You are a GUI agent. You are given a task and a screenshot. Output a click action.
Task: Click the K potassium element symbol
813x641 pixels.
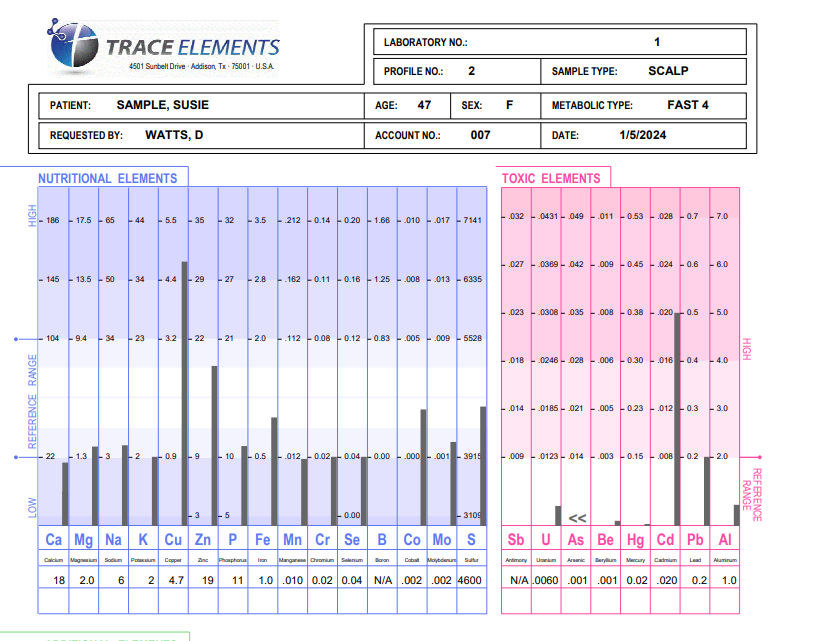pos(143,540)
